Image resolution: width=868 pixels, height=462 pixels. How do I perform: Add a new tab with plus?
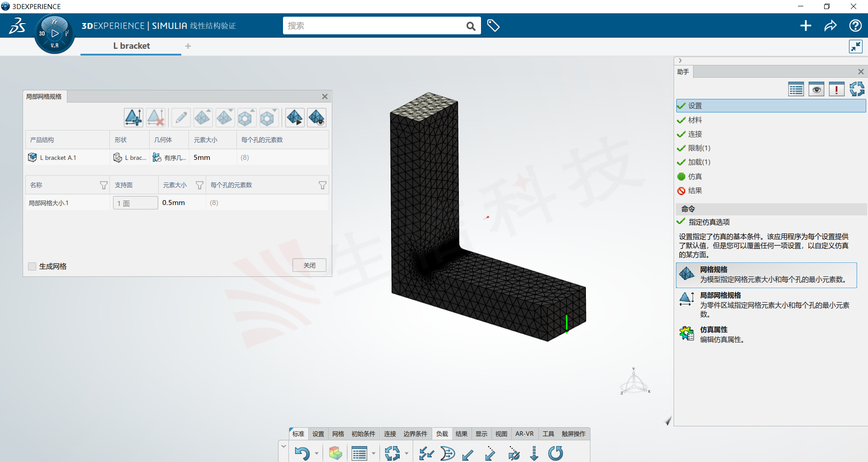coord(188,46)
